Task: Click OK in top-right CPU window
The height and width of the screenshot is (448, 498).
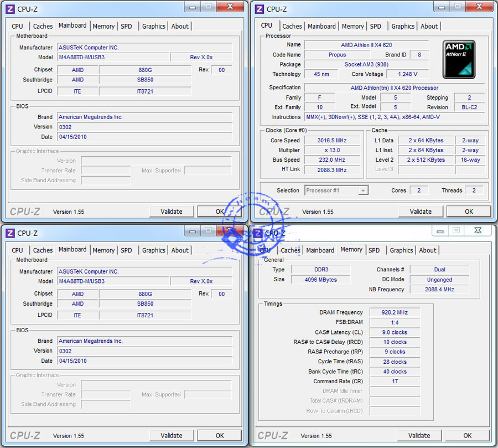Action: [x=469, y=212]
